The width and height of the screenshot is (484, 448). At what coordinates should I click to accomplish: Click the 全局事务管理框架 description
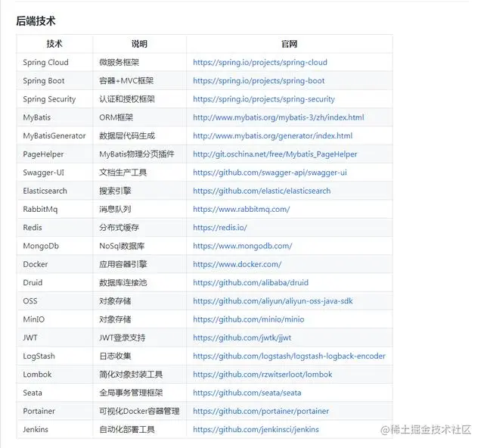pos(131,393)
